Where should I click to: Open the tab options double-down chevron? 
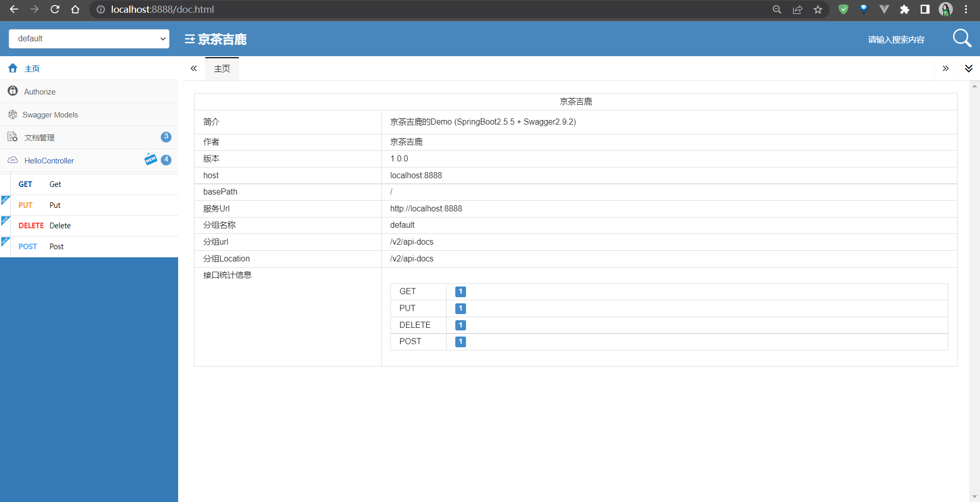[968, 68]
